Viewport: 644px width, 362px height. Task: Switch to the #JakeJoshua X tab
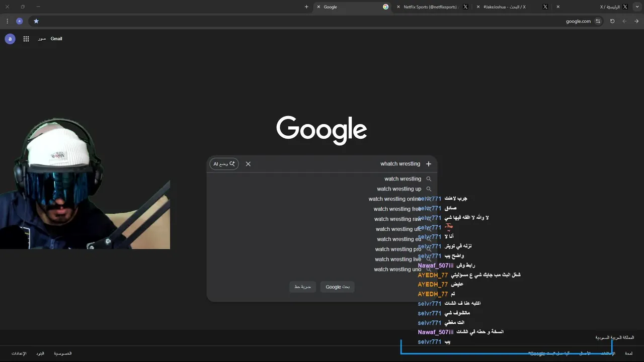[x=512, y=7]
